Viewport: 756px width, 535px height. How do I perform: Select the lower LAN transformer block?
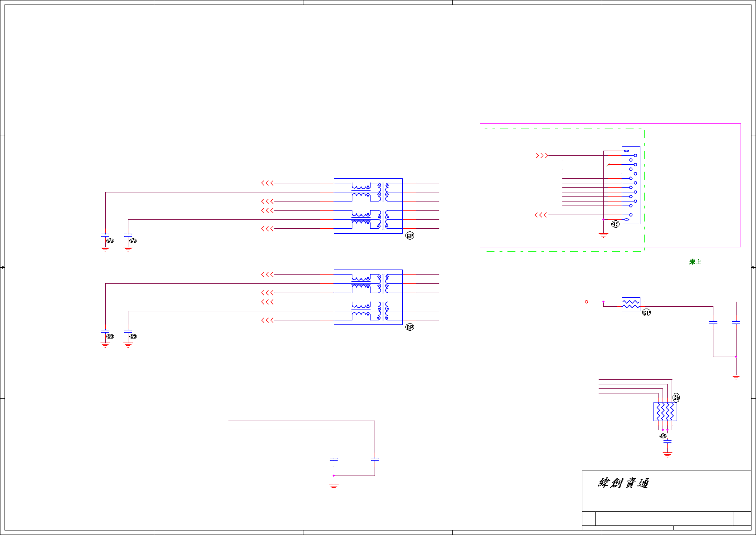point(368,297)
